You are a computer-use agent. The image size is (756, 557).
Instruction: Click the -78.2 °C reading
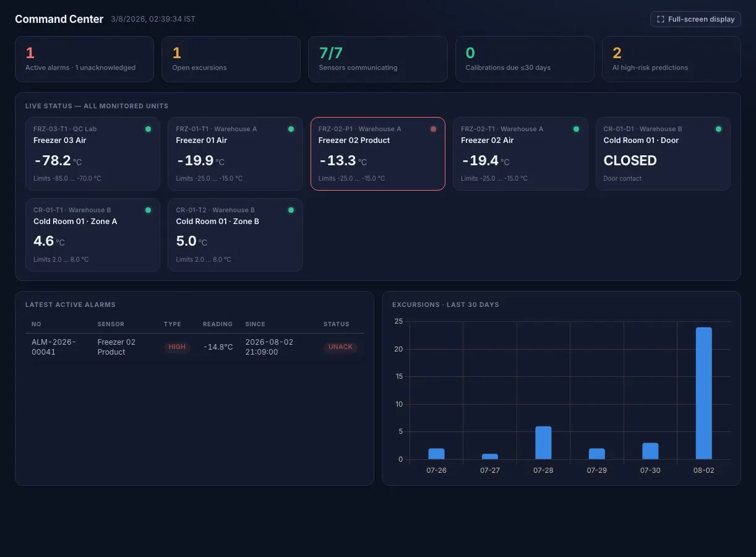[58, 161]
